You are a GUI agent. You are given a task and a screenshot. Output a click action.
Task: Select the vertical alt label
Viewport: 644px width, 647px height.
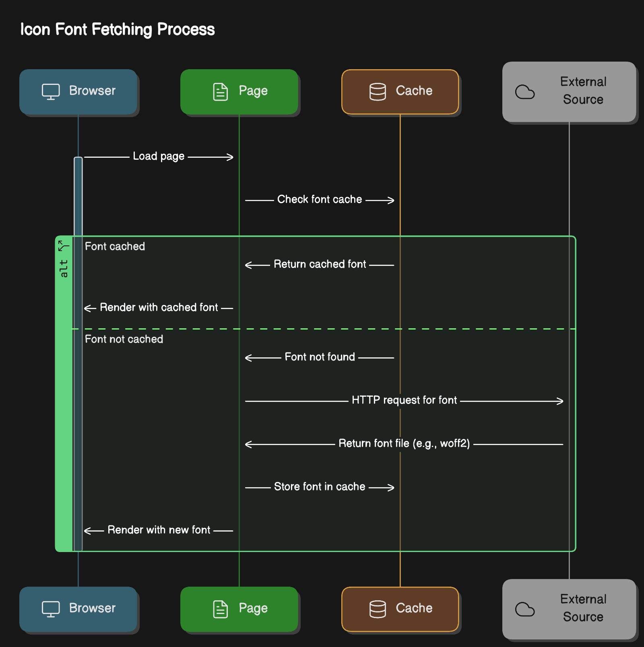pyautogui.click(x=64, y=268)
